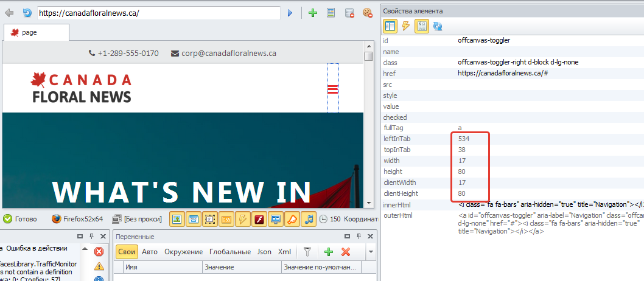Open the page source icon in the browser toolbar
Image resolution: width=644 pixels, height=281 pixels.
[x=331, y=13]
